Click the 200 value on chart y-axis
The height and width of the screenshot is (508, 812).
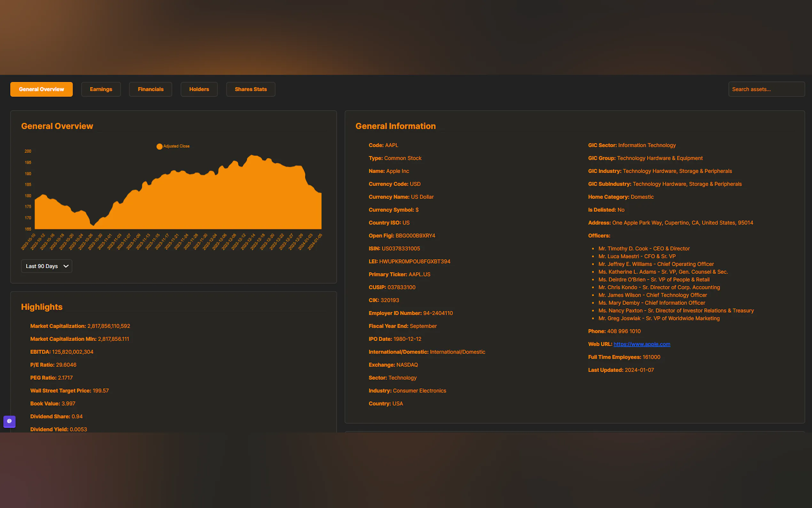point(28,151)
